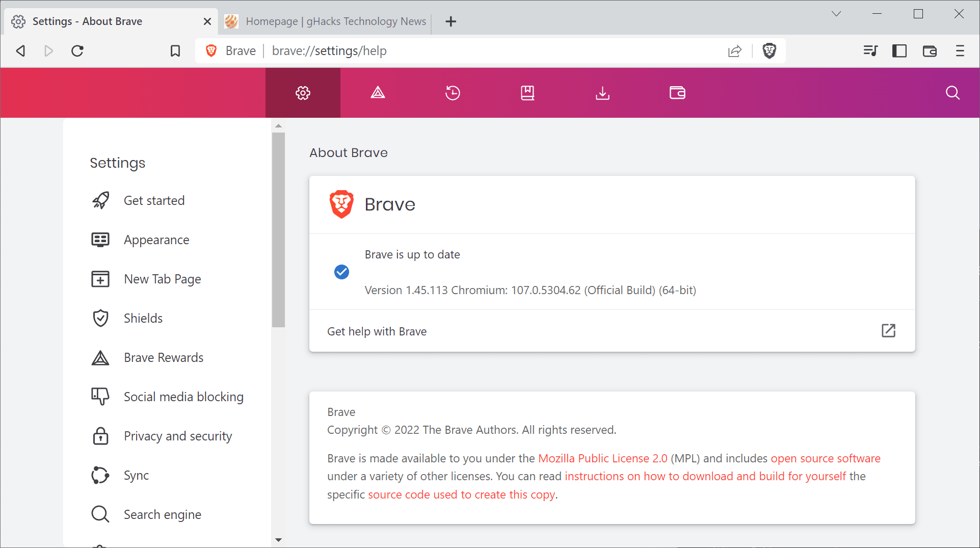The width and height of the screenshot is (980, 548).
Task: Open Search engine settings section
Action: (x=163, y=514)
